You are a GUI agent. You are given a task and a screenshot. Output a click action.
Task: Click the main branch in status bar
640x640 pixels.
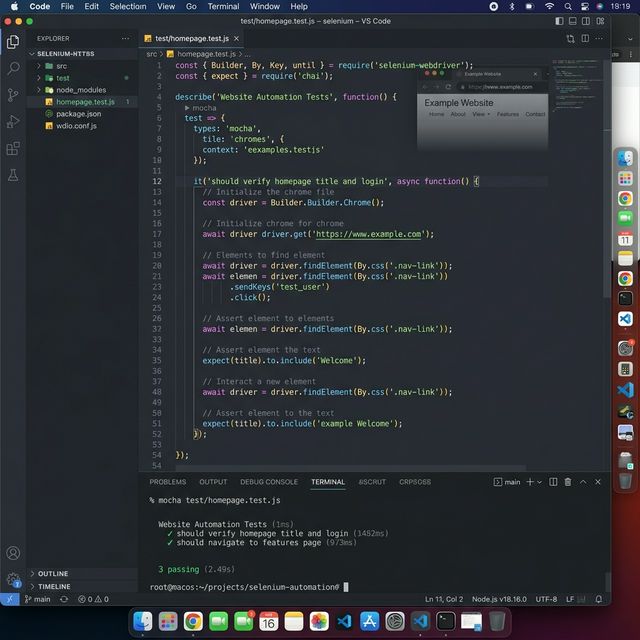[x=38, y=599]
